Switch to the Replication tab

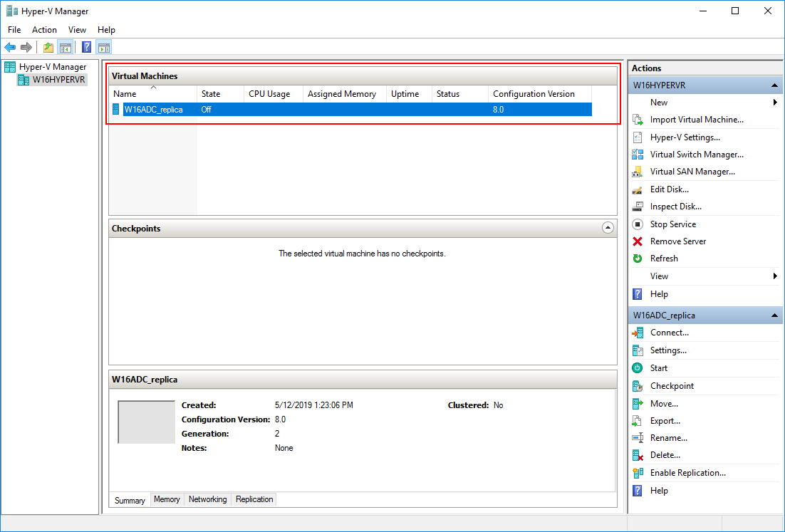point(254,499)
